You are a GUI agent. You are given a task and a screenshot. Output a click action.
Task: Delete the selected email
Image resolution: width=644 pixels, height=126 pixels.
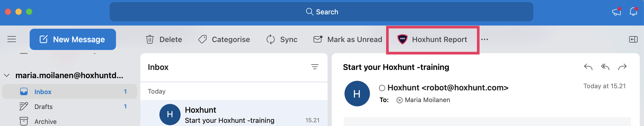coord(164,39)
